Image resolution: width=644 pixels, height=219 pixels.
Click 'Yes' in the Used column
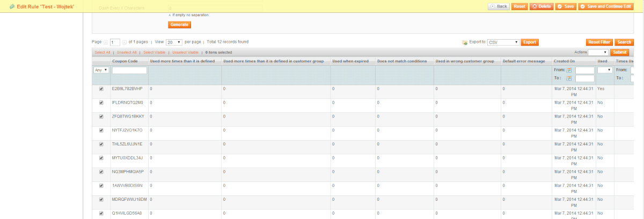click(x=601, y=88)
